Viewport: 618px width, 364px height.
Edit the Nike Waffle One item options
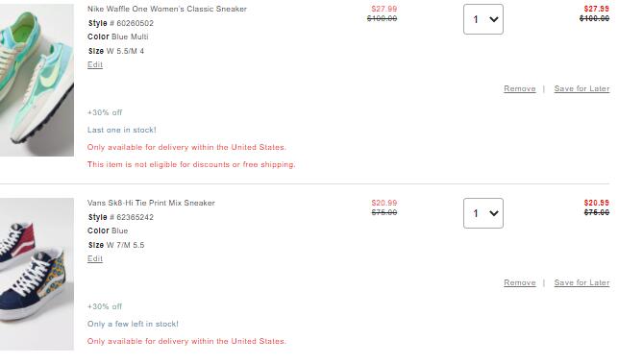[x=95, y=64]
